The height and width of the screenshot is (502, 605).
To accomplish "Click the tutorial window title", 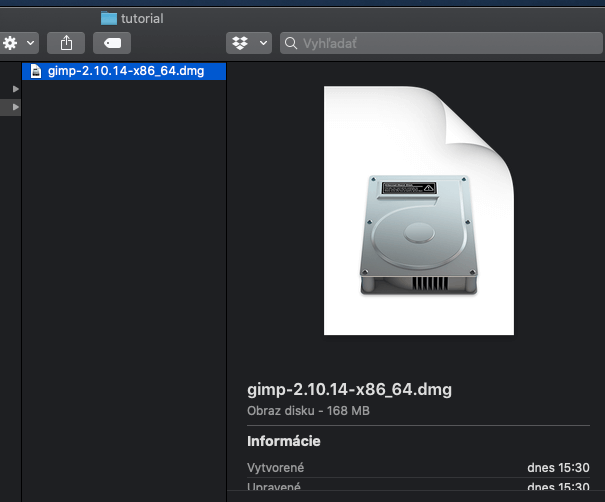I will pos(142,19).
